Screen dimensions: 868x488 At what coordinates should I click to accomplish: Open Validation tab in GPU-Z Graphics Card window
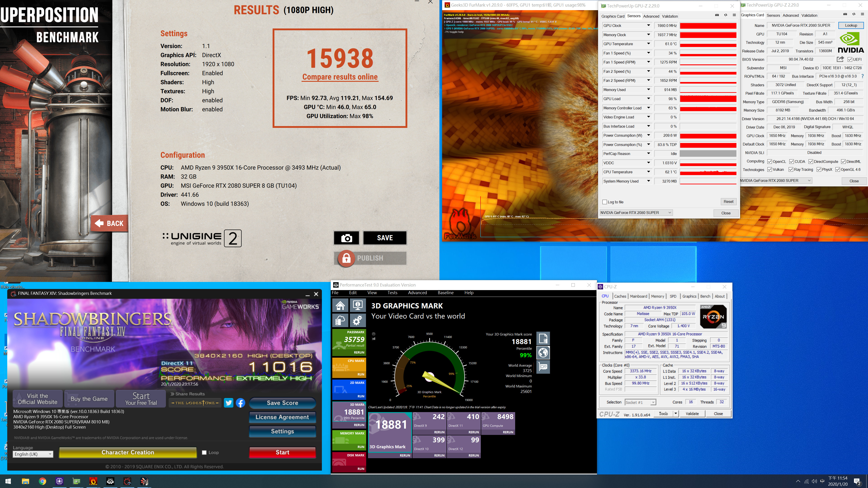809,15
